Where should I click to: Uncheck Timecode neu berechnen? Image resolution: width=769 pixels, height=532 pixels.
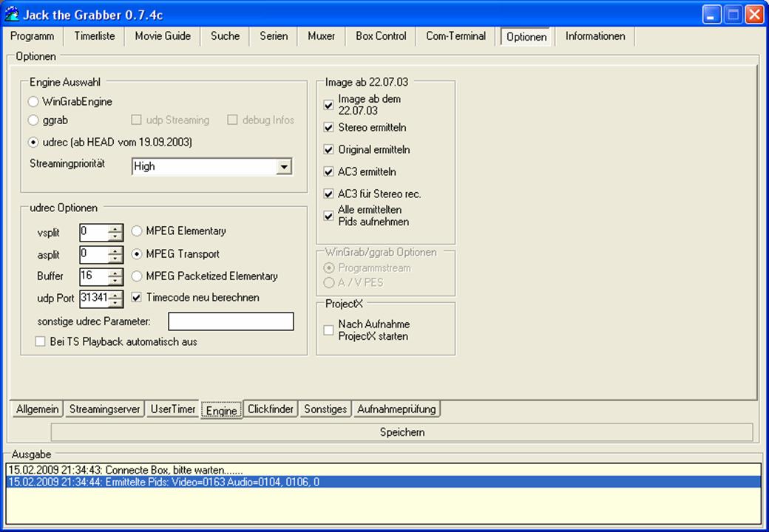click(x=137, y=297)
